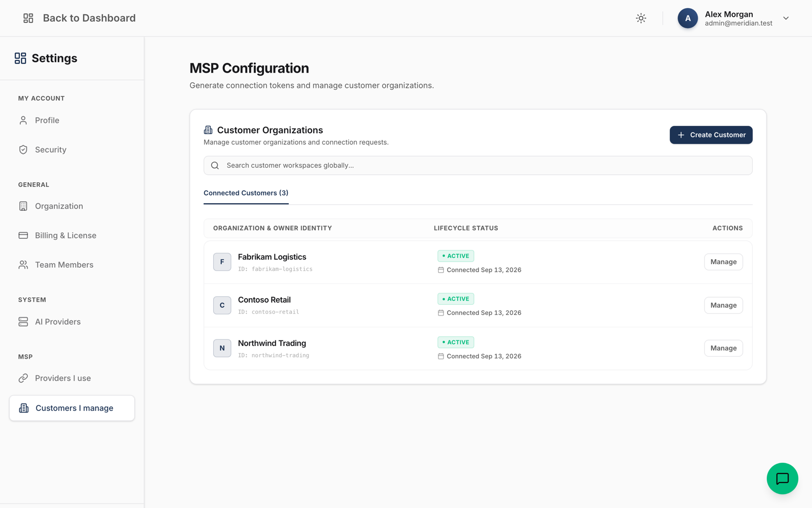
Task: Toggle the sun theme icon
Action: 641,18
